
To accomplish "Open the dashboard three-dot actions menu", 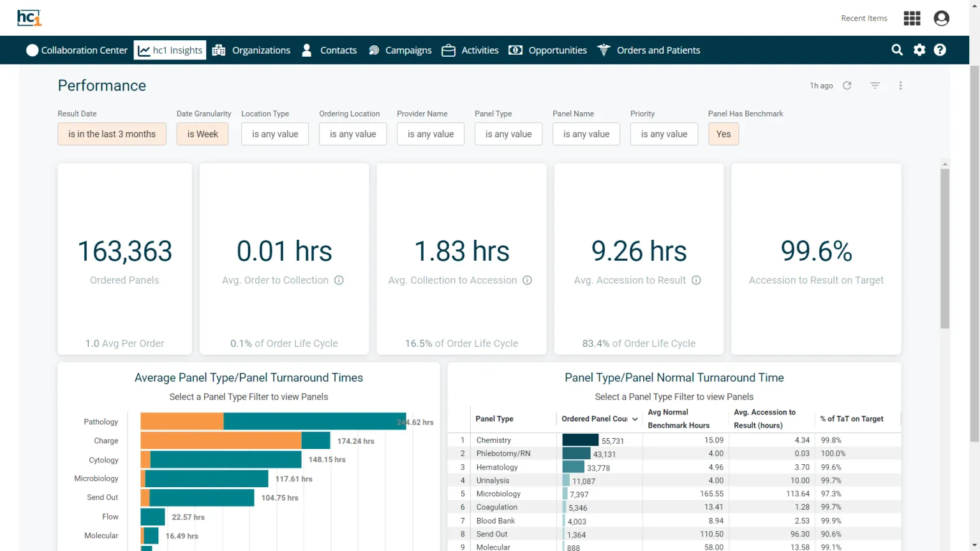I will tap(900, 85).
